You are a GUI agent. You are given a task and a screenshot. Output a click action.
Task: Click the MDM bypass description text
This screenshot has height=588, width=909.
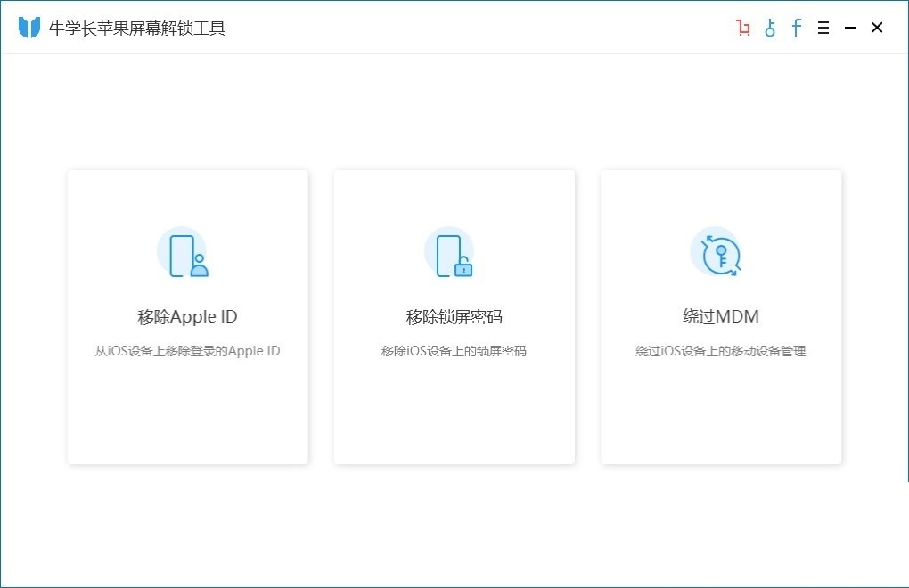[x=720, y=350]
